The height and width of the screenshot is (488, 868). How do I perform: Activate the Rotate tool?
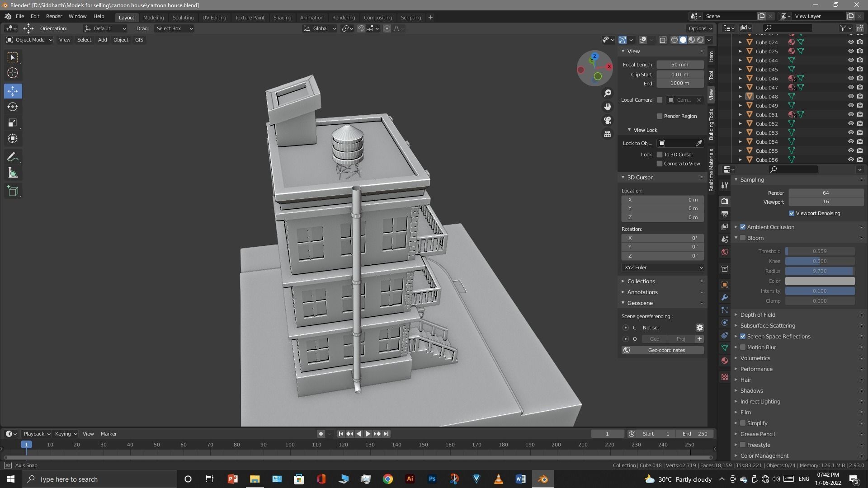coord(13,107)
